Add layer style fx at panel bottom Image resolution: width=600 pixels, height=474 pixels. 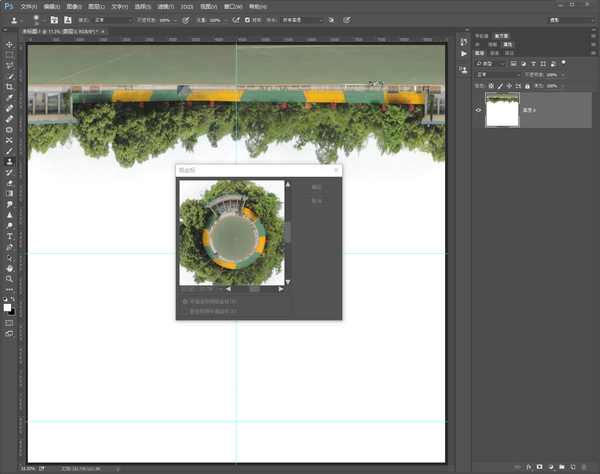point(529,467)
